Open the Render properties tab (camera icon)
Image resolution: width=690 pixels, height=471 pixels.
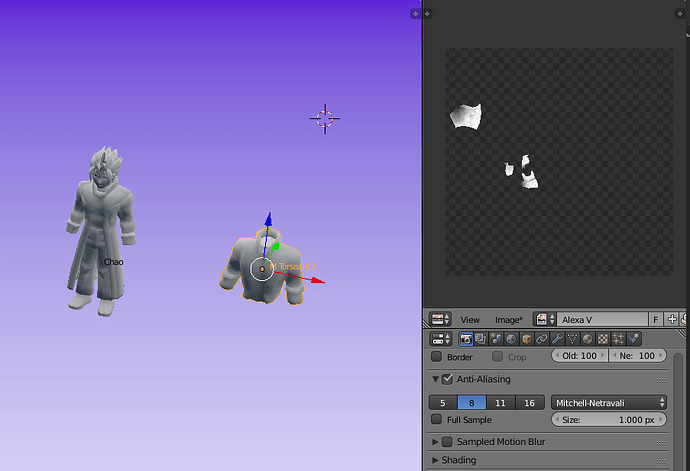tap(466, 339)
